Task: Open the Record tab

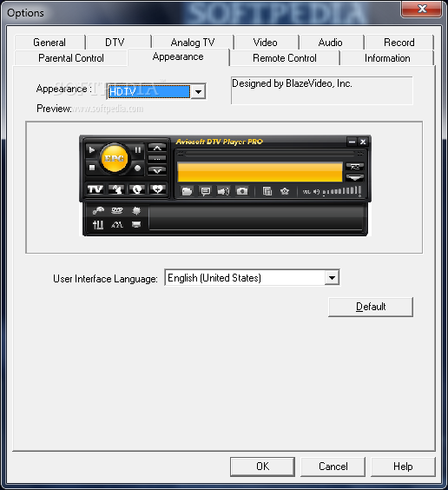Action: pos(399,43)
